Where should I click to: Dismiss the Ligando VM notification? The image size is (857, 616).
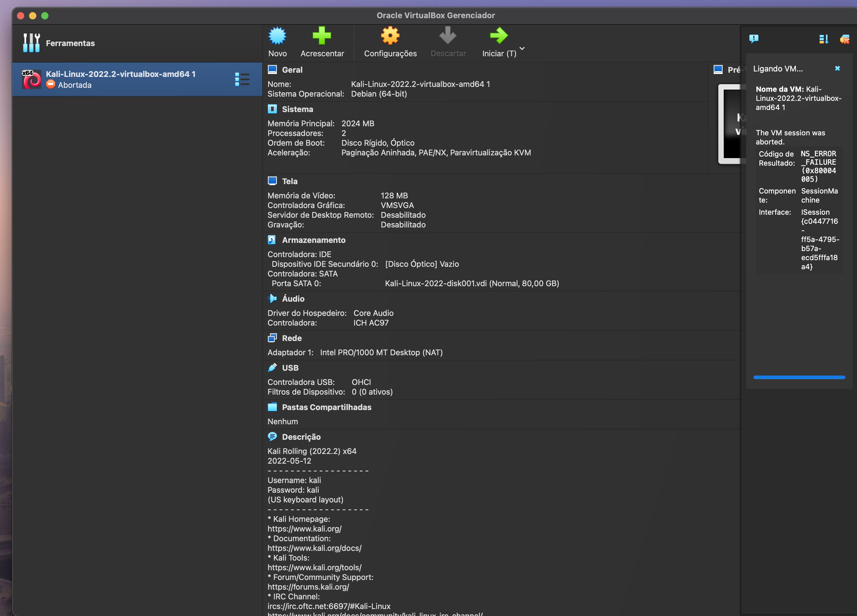[837, 68]
